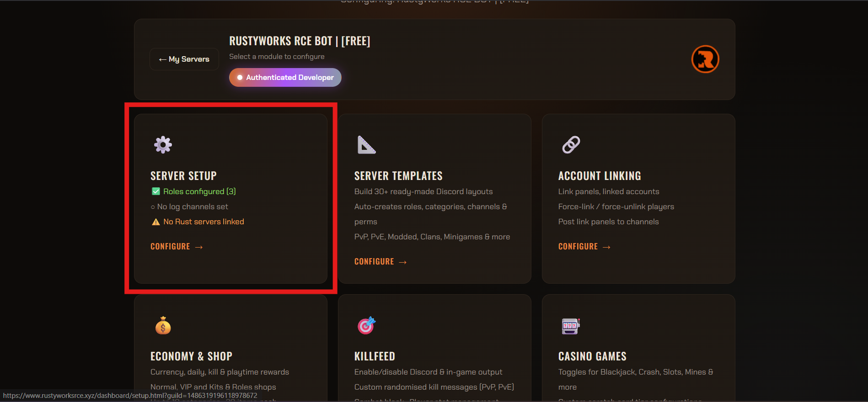Click the No Rust servers warning triangle icon

(x=156, y=222)
